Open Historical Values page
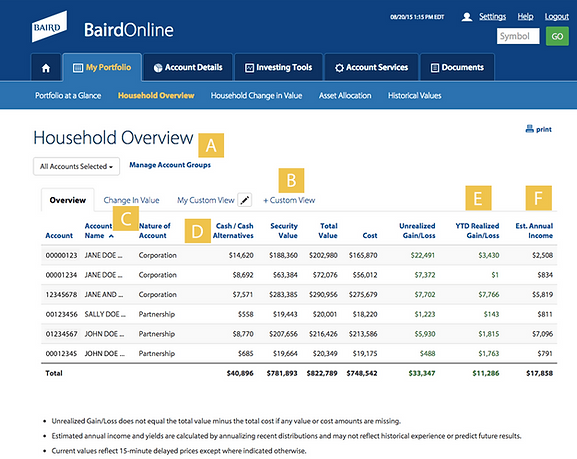This screenshot has height=459, width=577. (x=415, y=96)
